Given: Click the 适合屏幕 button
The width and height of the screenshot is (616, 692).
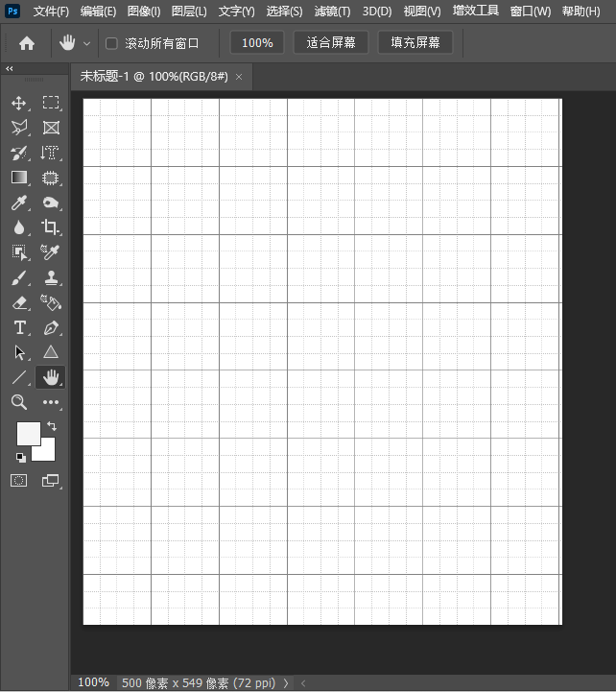Looking at the screenshot, I should click(x=331, y=43).
